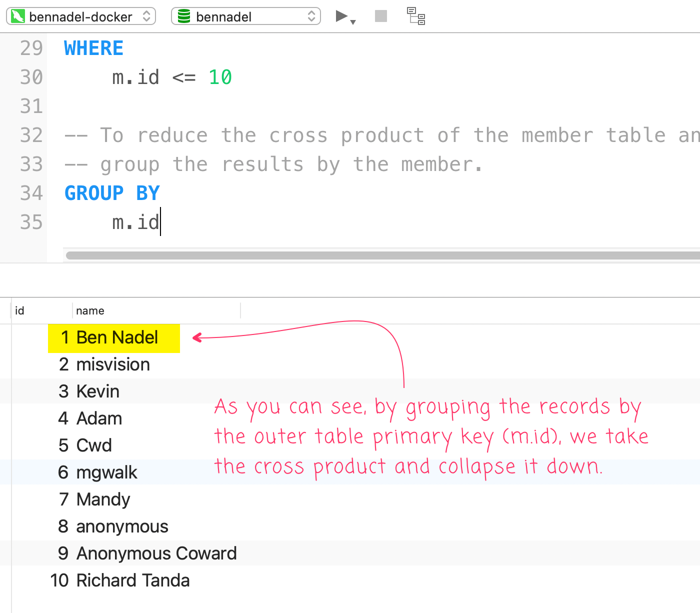Open the explain plan diagram icon
Viewport: 700px width, 613px height.
click(x=416, y=16)
